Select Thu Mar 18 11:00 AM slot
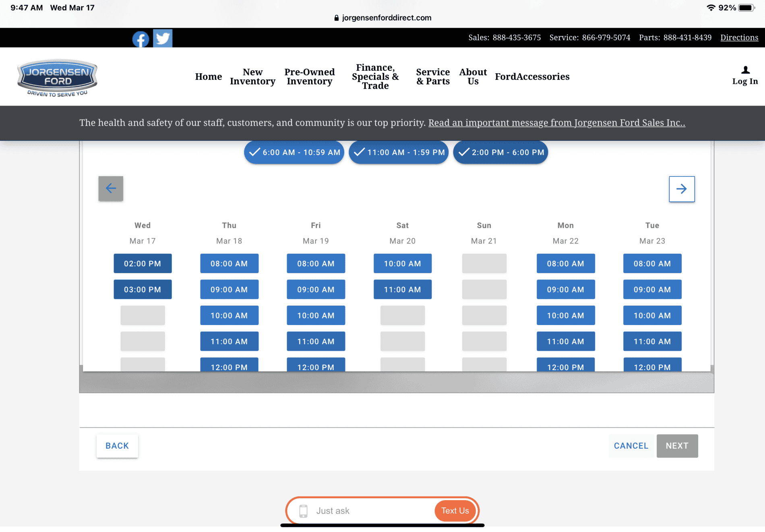Image resolution: width=765 pixels, height=532 pixels. coord(229,341)
